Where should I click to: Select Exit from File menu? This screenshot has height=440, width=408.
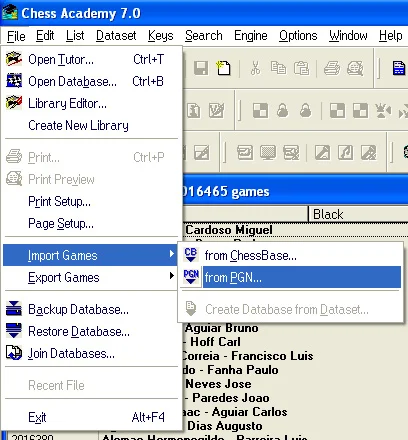pos(91,417)
